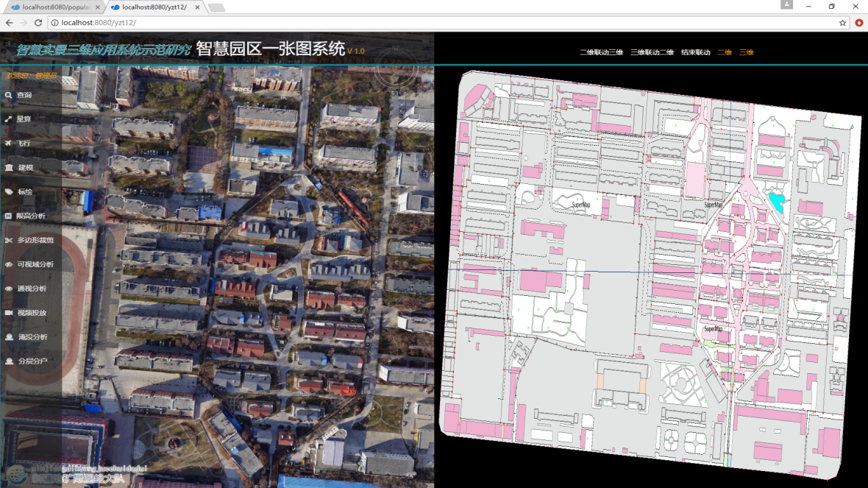868x488 pixels.
Task: Open a new browser tab
Action: tap(216, 7)
